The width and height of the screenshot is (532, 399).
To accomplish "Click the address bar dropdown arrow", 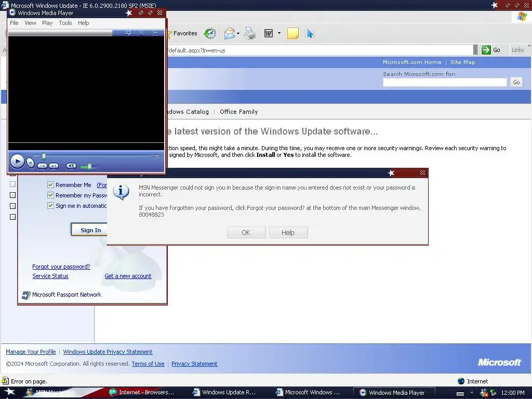I will [475, 50].
